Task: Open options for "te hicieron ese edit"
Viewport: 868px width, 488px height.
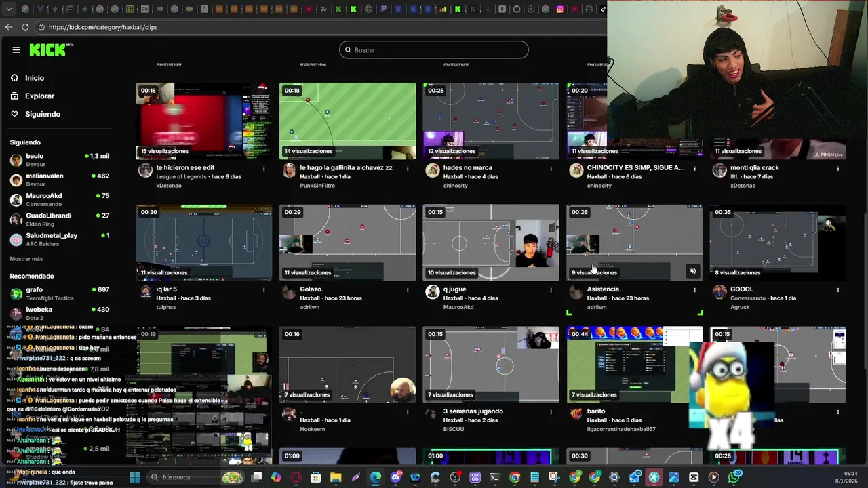Action: 264,168
